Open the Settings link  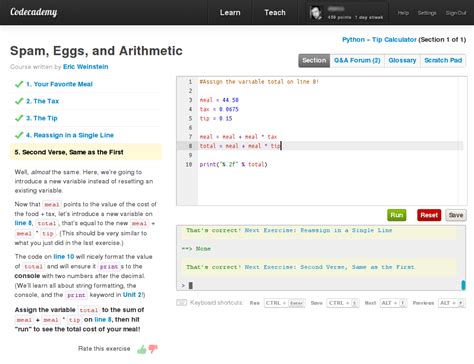tap(427, 13)
